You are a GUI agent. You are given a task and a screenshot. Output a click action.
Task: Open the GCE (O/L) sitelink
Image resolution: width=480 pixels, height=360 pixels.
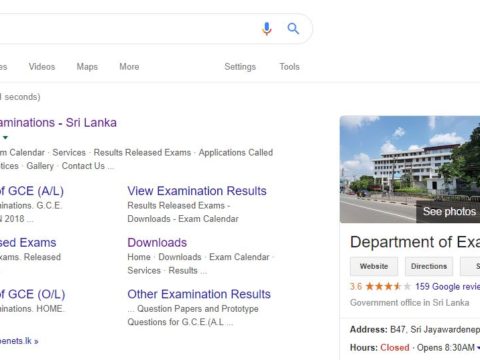(x=32, y=294)
